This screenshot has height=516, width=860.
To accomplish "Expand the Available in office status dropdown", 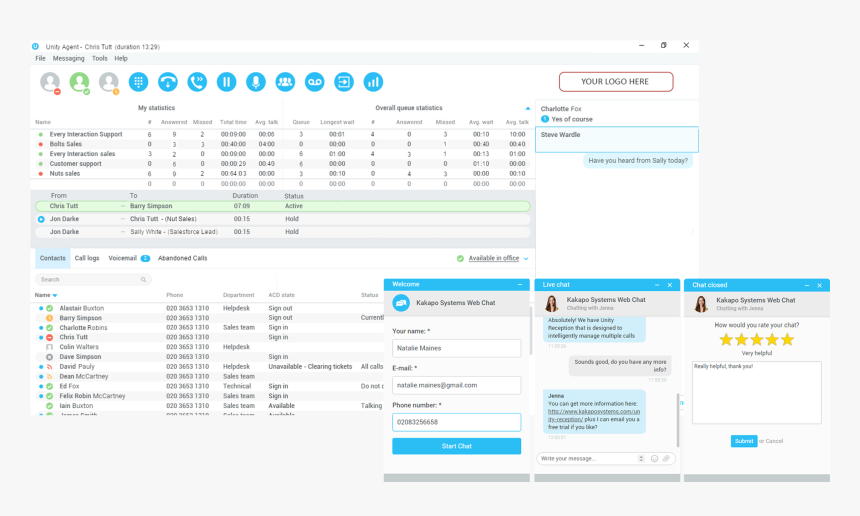I will (526, 259).
